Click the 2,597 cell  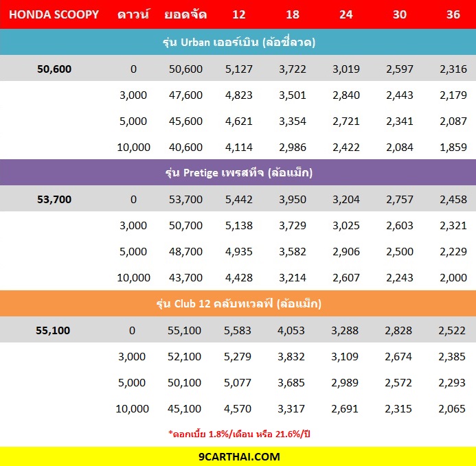tap(400, 69)
